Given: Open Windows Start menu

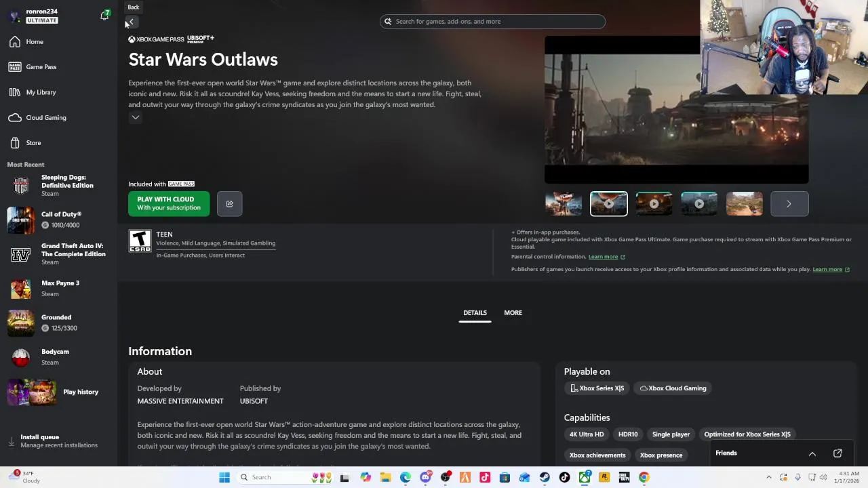Looking at the screenshot, I should coord(224,477).
